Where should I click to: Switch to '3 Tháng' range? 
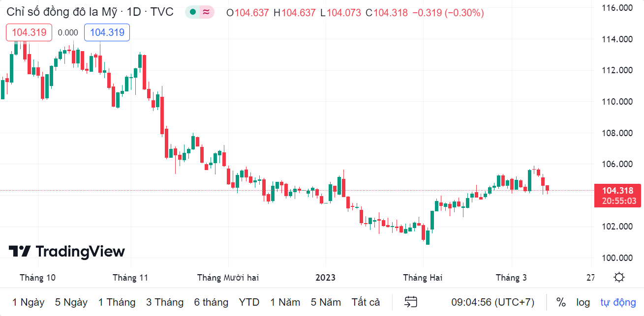(x=165, y=302)
